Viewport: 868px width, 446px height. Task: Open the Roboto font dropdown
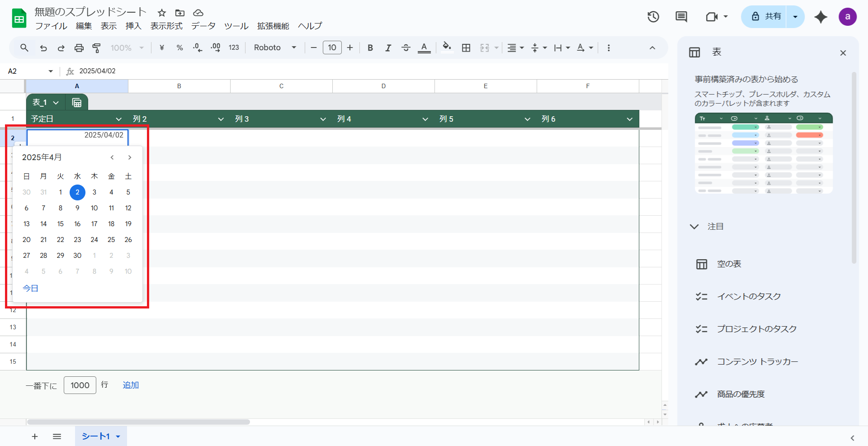tap(275, 48)
